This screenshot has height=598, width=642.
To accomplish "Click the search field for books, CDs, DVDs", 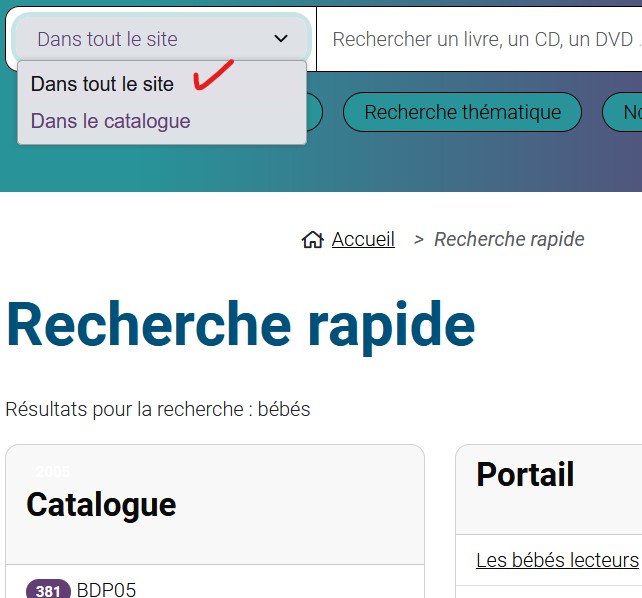I will pyautogui.click(x=480, y=39).
